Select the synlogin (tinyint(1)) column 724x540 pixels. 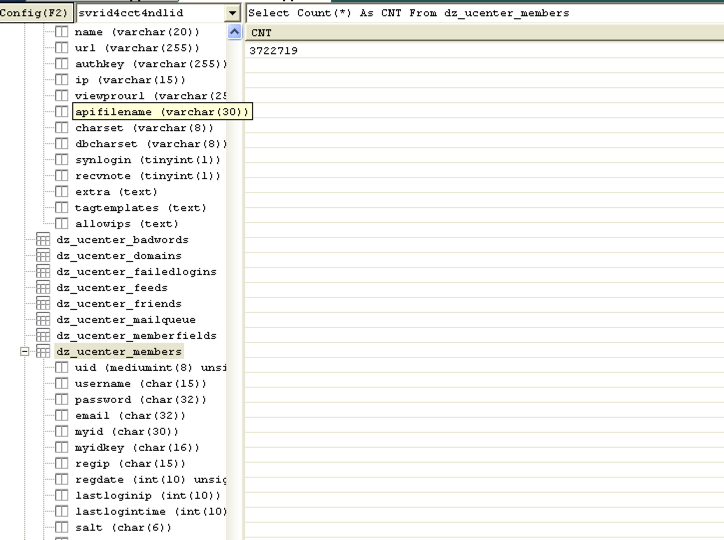click(x=148, y=160)
